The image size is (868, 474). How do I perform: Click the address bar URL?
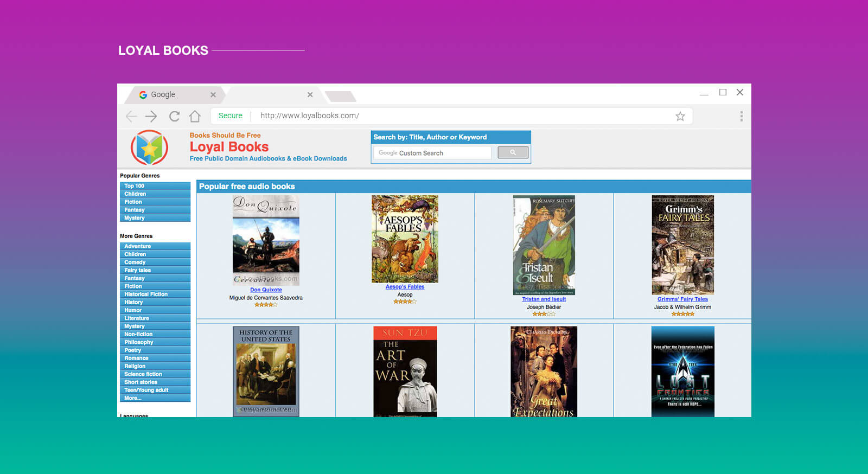[x=309, y=116]
